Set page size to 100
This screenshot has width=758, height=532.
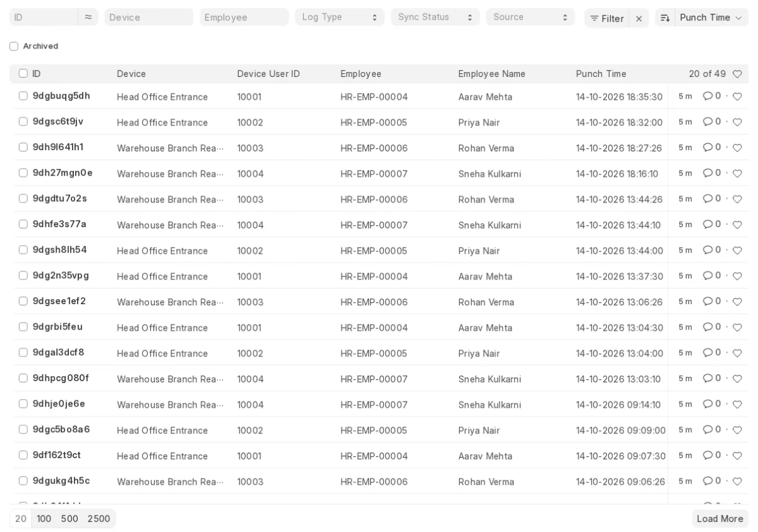point(44,519)
